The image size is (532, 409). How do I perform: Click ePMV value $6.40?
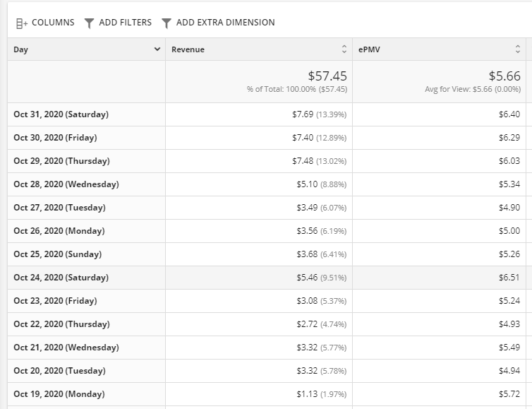tap(509, 114)
